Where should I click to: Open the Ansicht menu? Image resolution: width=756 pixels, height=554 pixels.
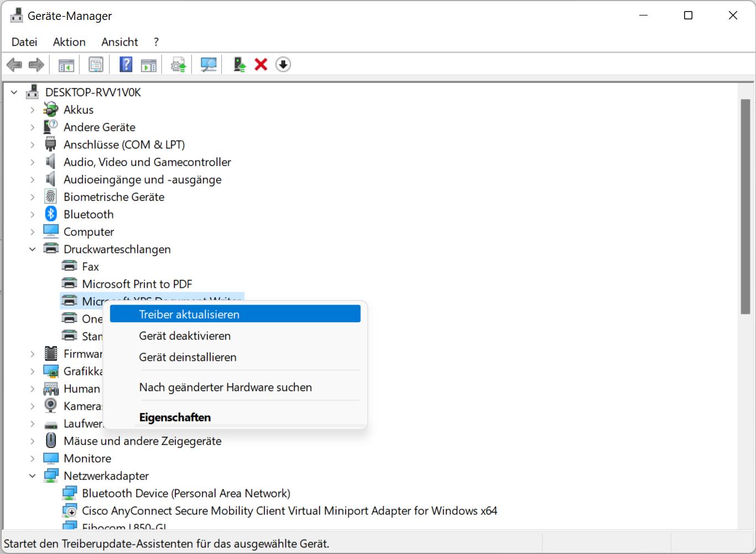tap(119, 42)
